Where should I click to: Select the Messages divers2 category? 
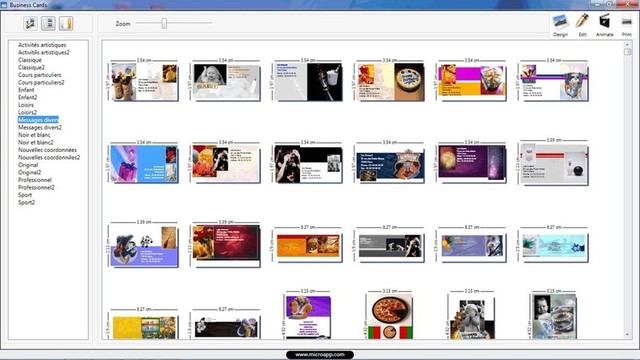point(40,127)
